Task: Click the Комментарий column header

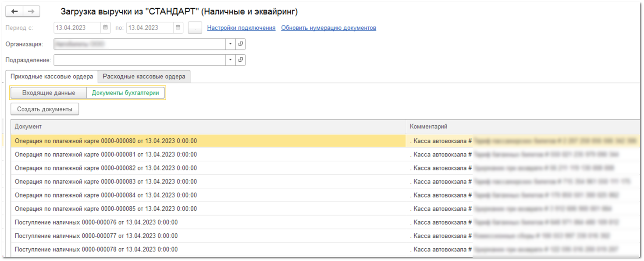Action: pos(522,127)
